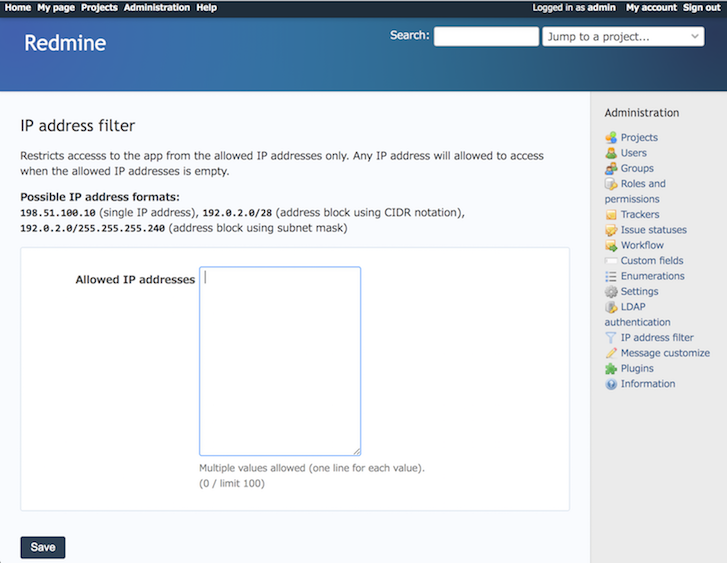
Task: Click the Message customize pencil icon
Action: pyautogui.click(x=611, y=353)
